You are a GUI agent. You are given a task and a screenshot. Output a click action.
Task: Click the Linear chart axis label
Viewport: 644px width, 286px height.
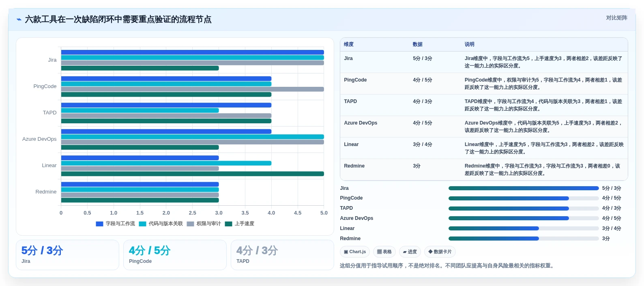49,166
